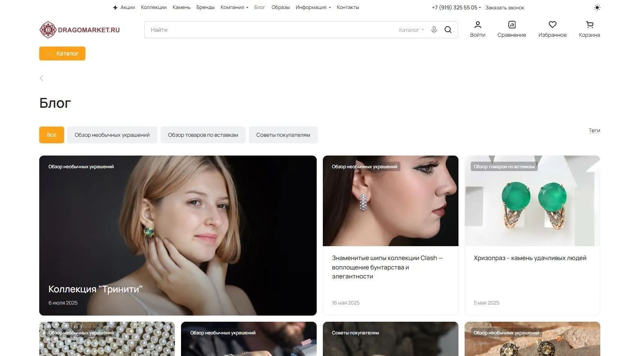Click the magnifying glass search icon
Viewport: 644px width, 356px height.
tap(448, 30)
